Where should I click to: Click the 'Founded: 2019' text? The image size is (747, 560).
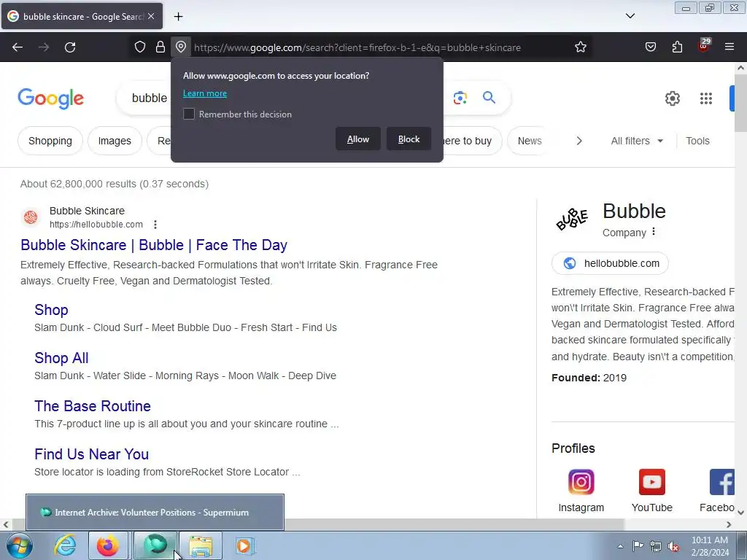(x=589, y=378)
